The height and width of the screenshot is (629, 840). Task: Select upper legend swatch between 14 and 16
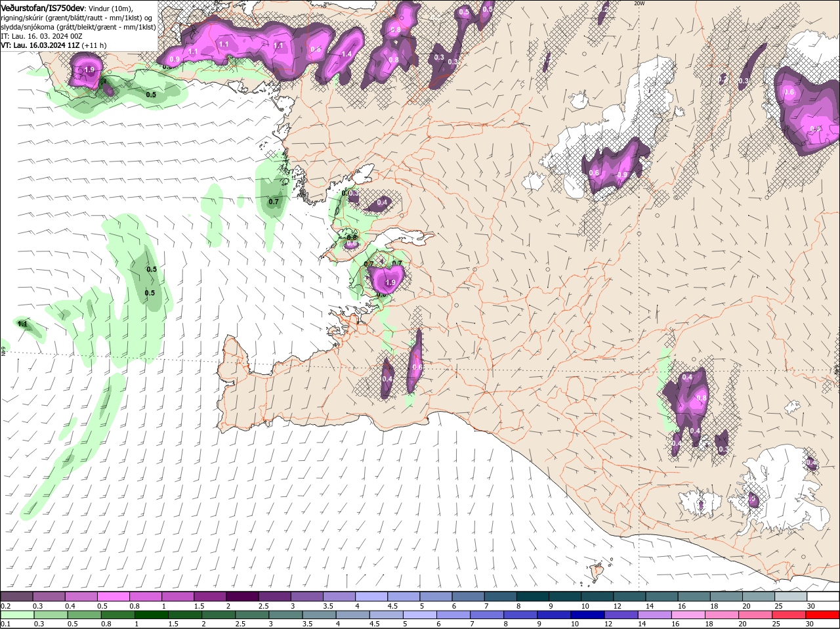pyautogui.click(x=662, y=596)
